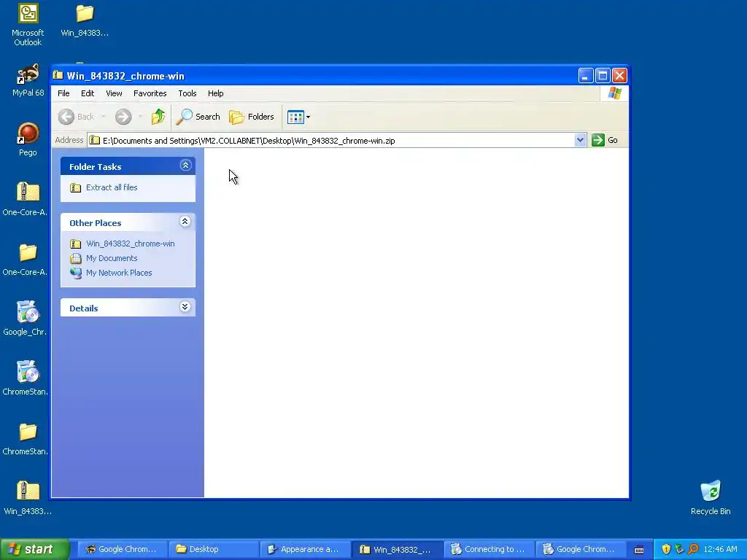Open the Help menu
Screen dimensions: 747x560
coord(215,93)
